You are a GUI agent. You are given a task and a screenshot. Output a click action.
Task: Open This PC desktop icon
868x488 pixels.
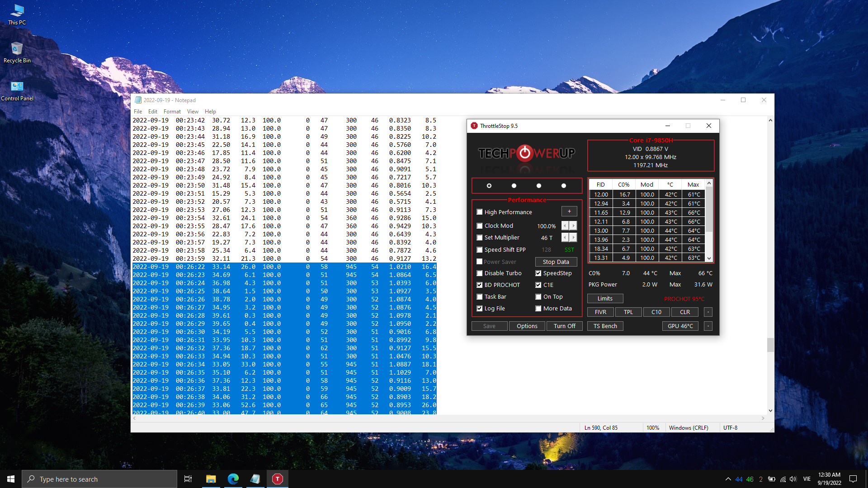pyautogui.click(x=17, y=14)
